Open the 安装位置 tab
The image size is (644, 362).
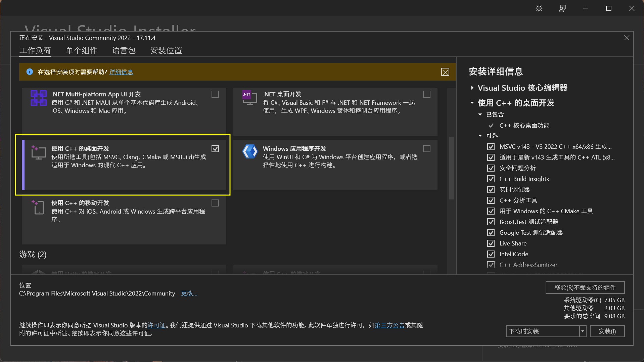tap(166, 51)
